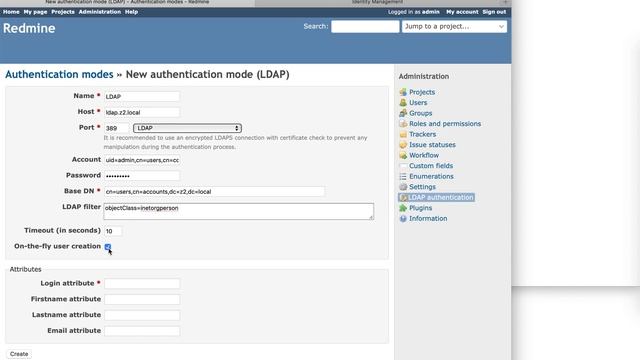640x360 pixels.
Task: Open the Workflow administration link
Action: click(x=424, y=155)
